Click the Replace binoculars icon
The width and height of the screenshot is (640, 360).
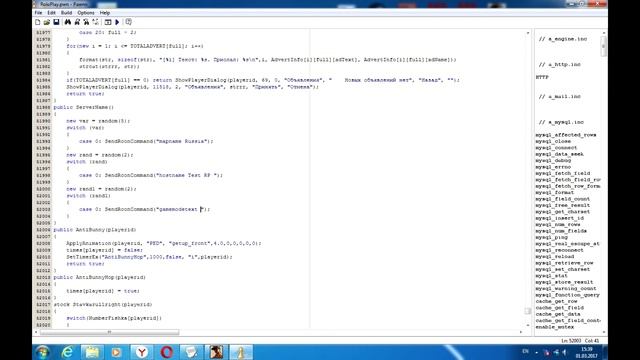pos(86,22)
